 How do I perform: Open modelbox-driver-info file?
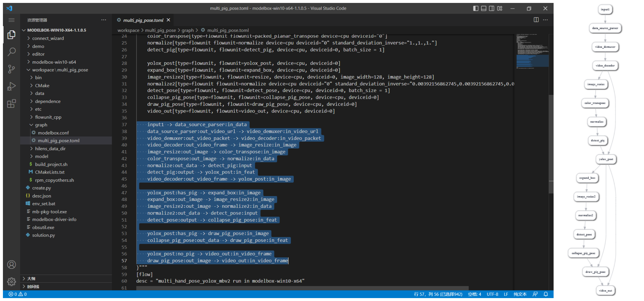click(x=66, y=219)
